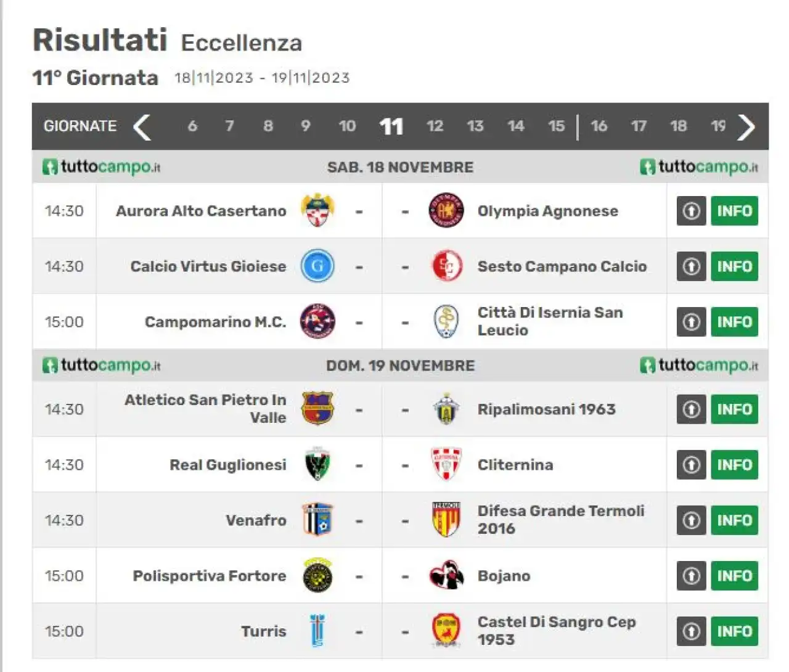
Task: Click the Bojano team logo
Action: (x=446, y=575)
